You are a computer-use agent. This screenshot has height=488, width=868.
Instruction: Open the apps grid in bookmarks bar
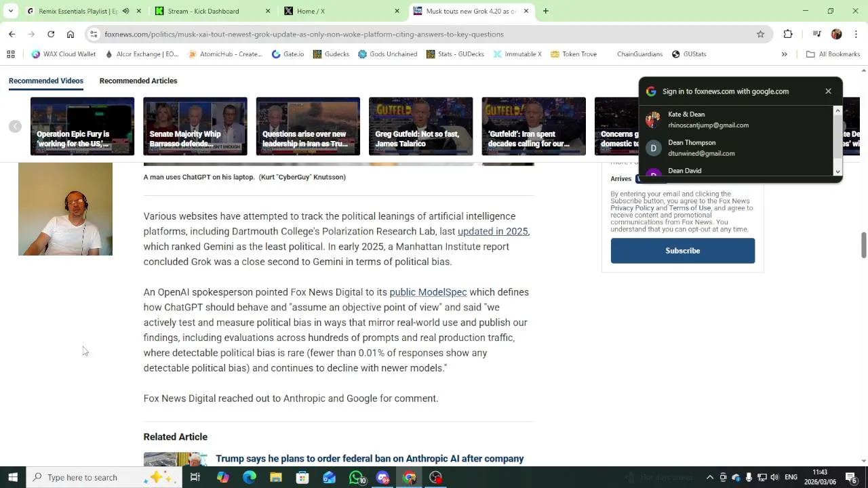11,54
